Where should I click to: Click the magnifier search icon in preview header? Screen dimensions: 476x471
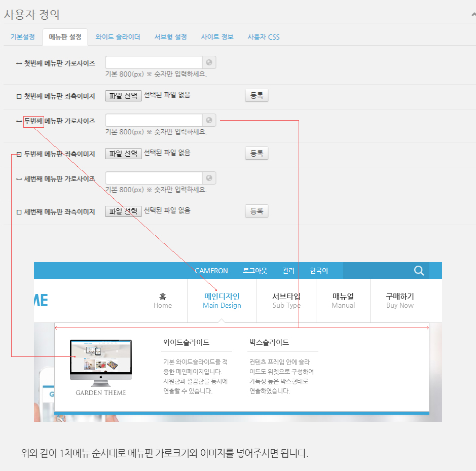click(x=419, y=271)
